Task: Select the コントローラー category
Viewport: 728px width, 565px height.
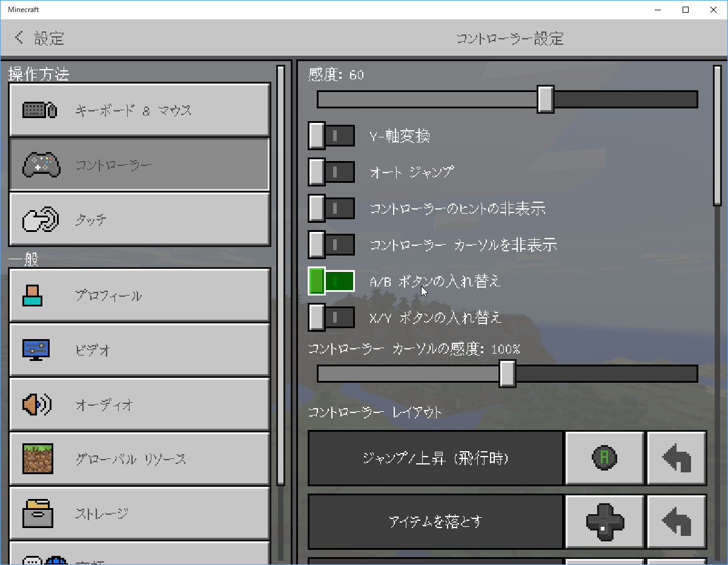Action: [139, 165]
